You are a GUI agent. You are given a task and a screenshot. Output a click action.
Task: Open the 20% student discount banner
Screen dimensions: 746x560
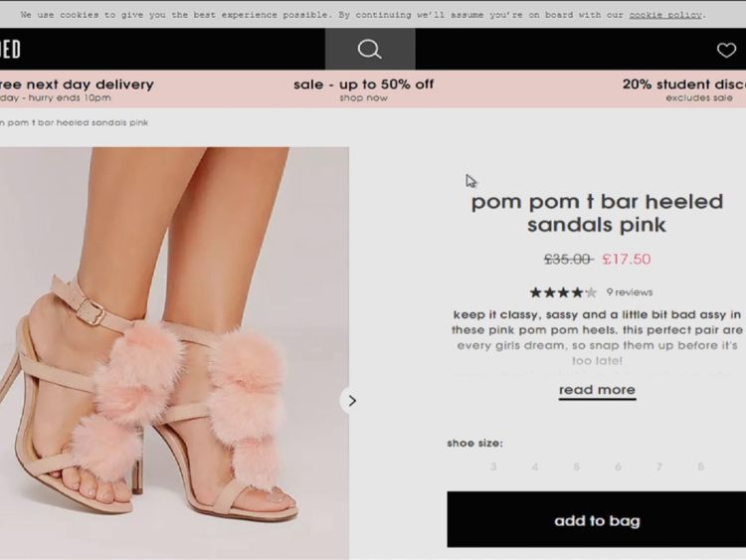point(683,90)
